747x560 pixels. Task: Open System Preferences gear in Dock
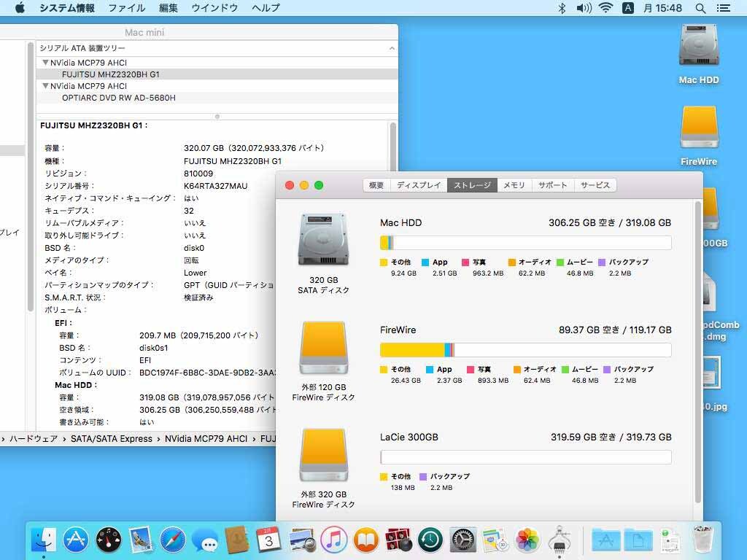pyautogui.click(x=462, y=540)
